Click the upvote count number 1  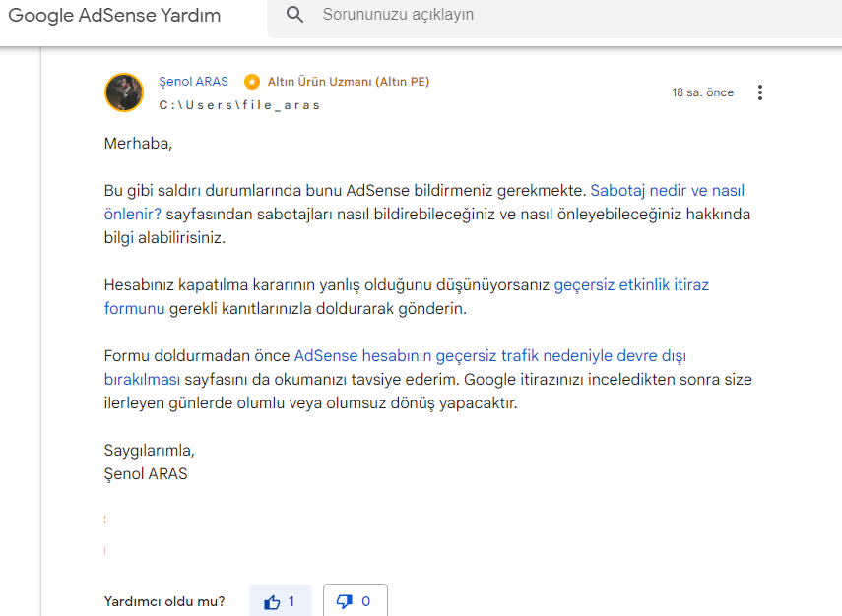click(x=291, y=601)
